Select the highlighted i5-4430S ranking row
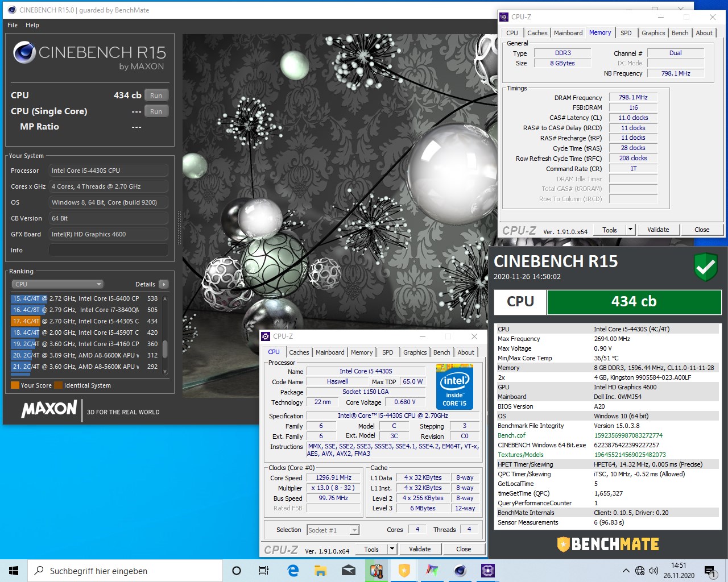 85,321
